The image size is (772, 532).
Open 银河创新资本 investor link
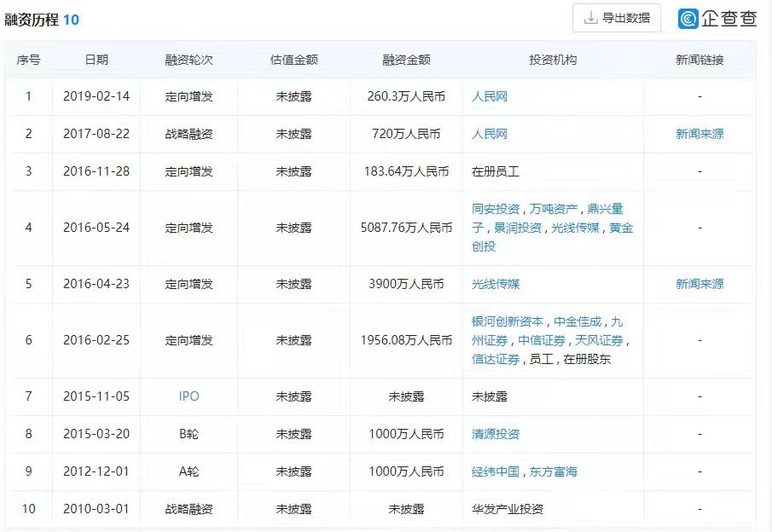[x=508, y=321]
